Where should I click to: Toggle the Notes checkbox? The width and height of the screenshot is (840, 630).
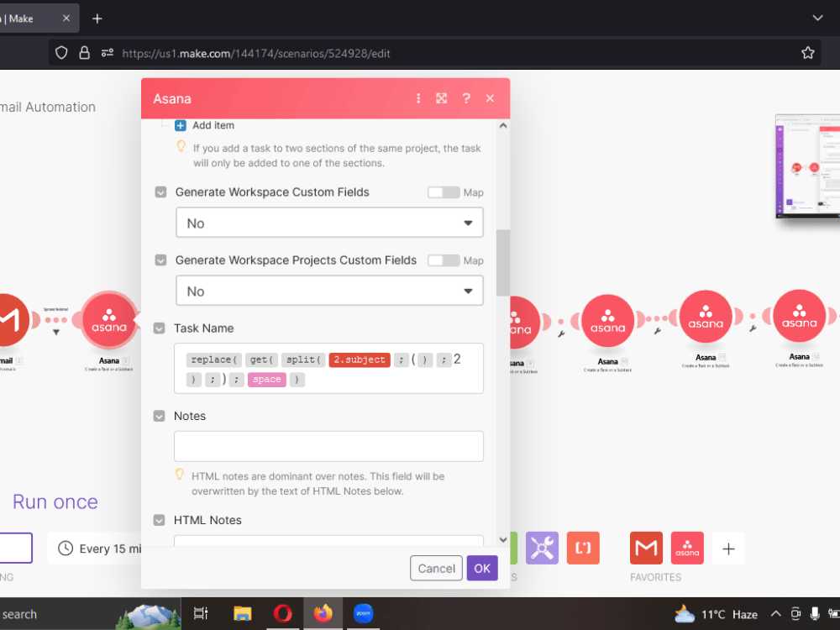159,417
